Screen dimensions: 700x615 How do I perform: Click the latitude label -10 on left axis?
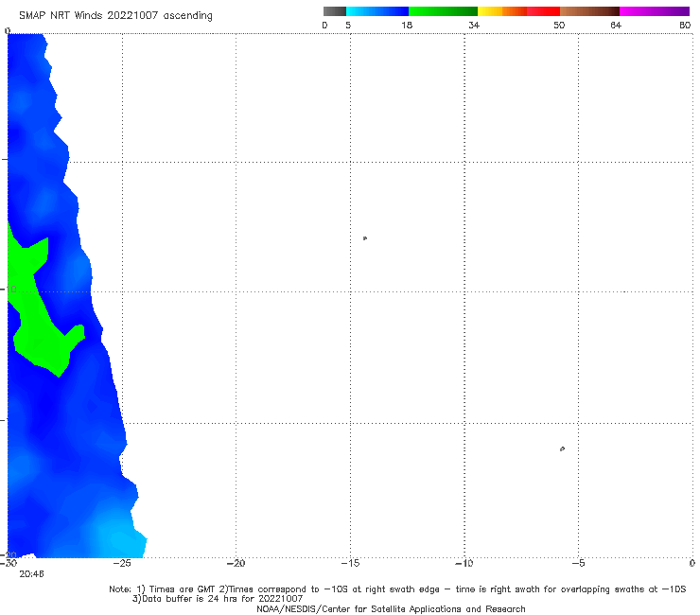coord(9,290)
